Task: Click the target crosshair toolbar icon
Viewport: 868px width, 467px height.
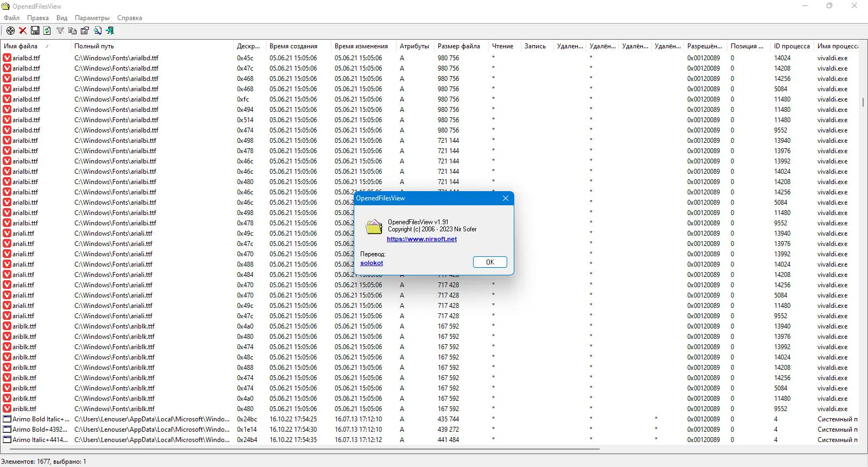Action: [10, 31]
